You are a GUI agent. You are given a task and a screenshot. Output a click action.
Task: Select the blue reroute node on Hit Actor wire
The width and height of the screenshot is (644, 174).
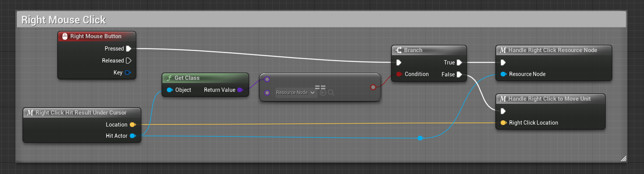pyautogui.click(x=420, y=138)
